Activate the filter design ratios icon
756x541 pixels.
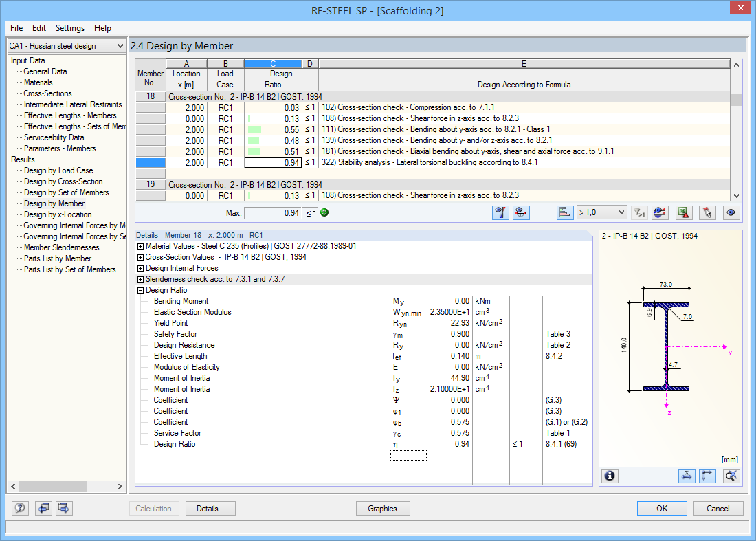click(641, 212)
